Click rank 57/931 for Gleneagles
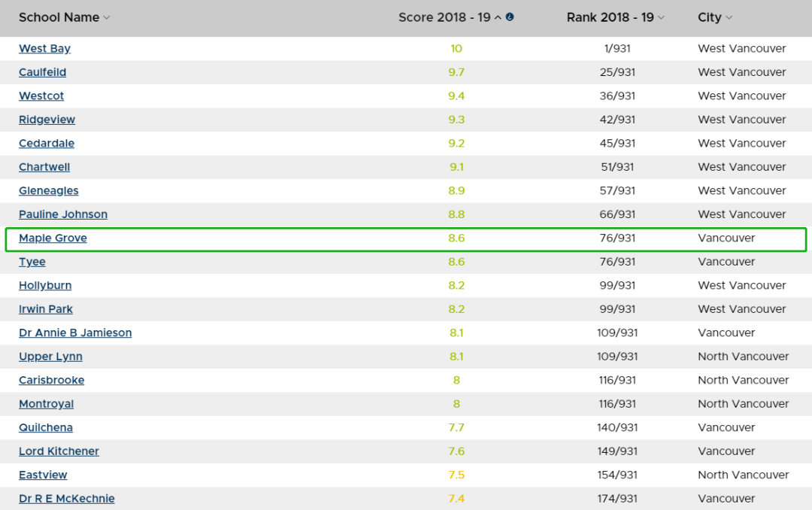This screenshot has width=812, height=510. (617, 191)
